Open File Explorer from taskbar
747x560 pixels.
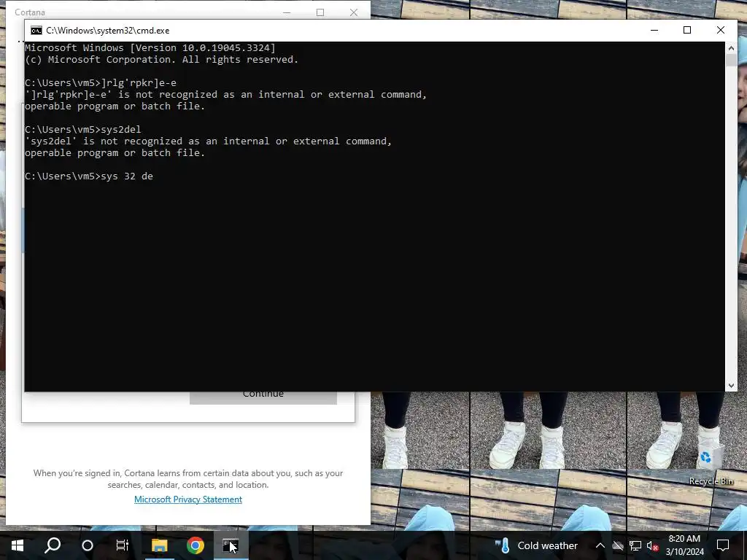[x=160, y=545]
